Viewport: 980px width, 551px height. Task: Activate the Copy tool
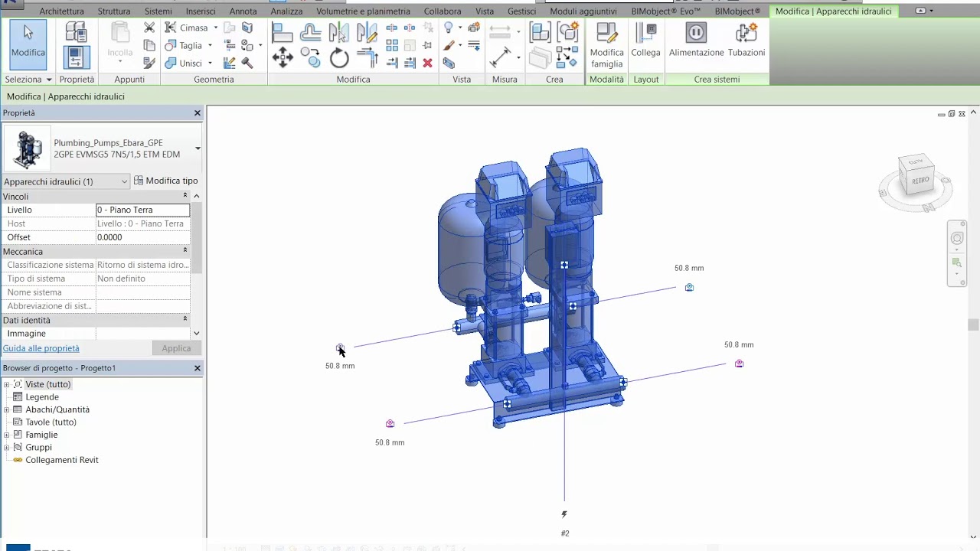[x=311, y=57]
